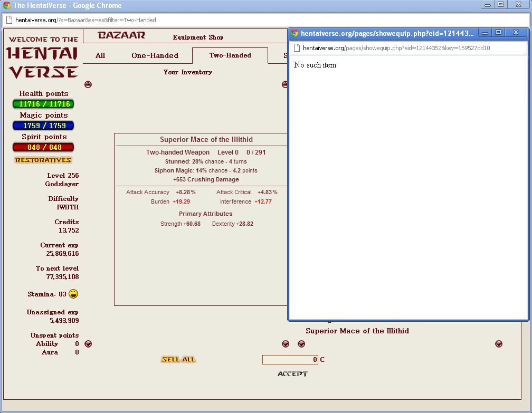Screen dimensions: 532x413
Task: Click the "Primary Attributes" heading
Action: pos(206,214)
